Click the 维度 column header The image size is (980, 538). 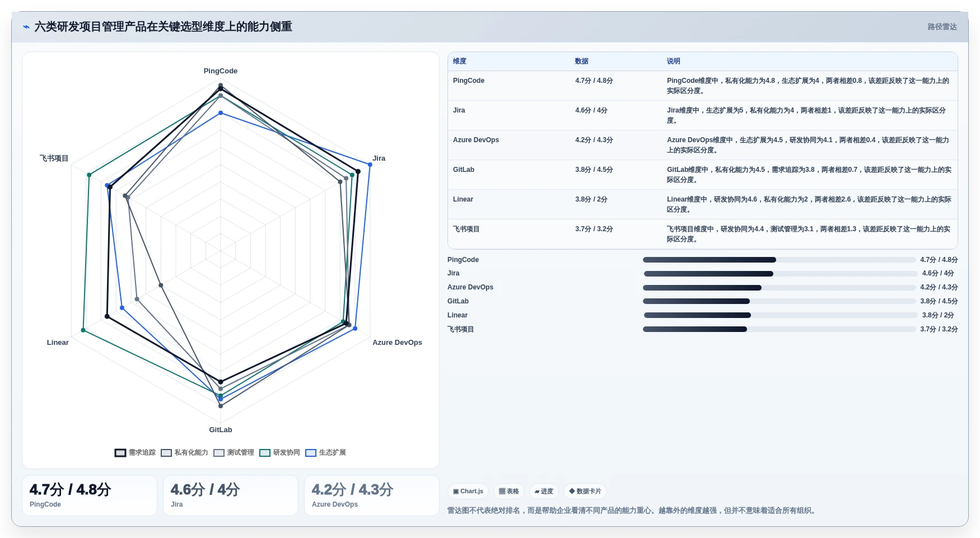460,61
